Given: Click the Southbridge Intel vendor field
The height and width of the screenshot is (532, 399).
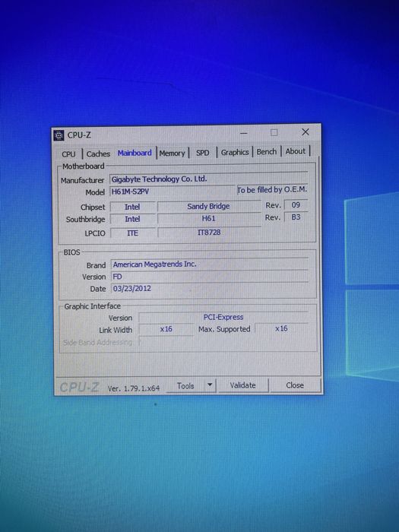Looking at the screenshot, I should click(132, 219).
